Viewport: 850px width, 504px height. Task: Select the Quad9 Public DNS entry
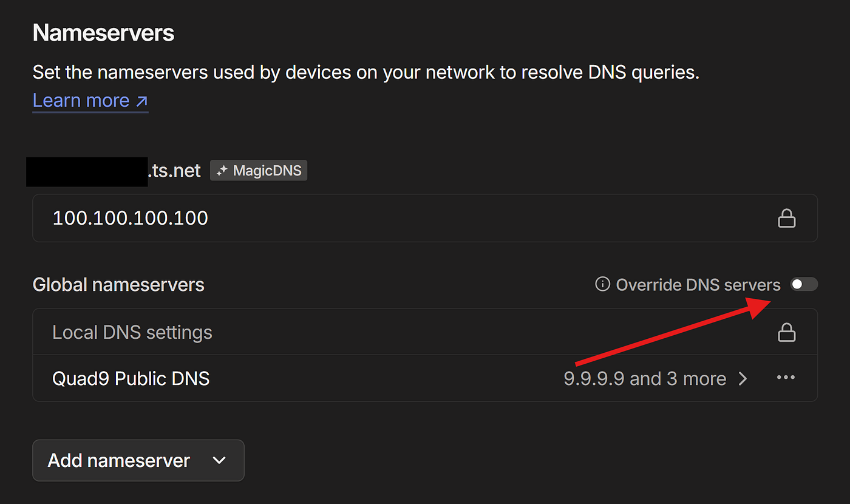[131, 378]
